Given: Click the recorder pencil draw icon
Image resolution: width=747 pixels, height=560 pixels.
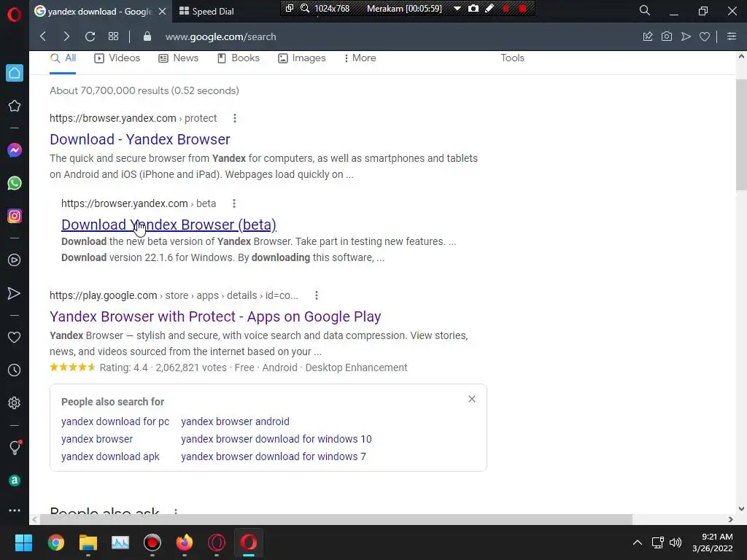Looking at the screenshot, I should tap(489, 8).
